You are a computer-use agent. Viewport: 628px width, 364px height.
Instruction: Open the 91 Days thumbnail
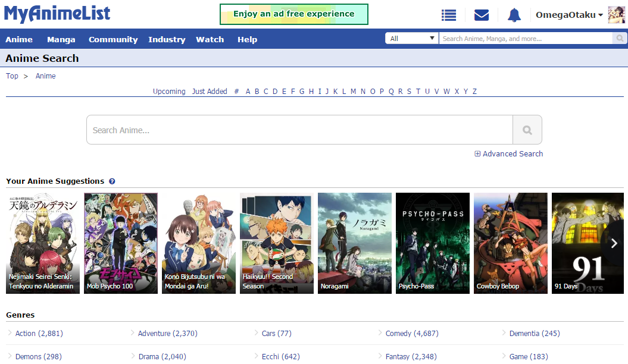(588, 243)
